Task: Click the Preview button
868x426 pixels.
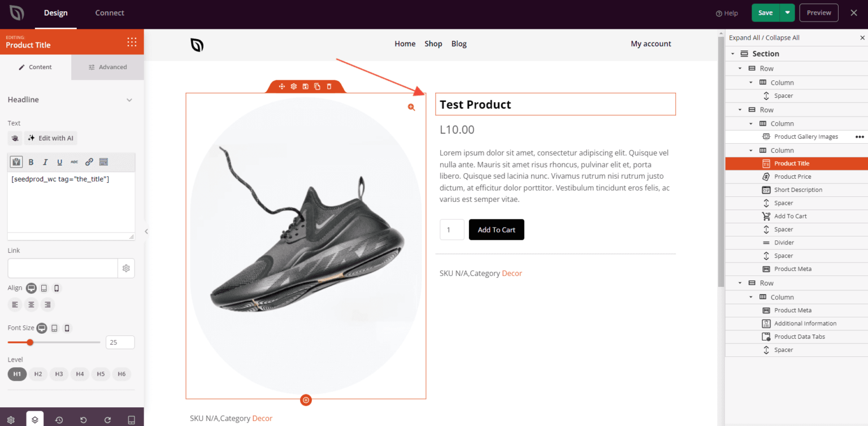Action: (x=818, y=12)
